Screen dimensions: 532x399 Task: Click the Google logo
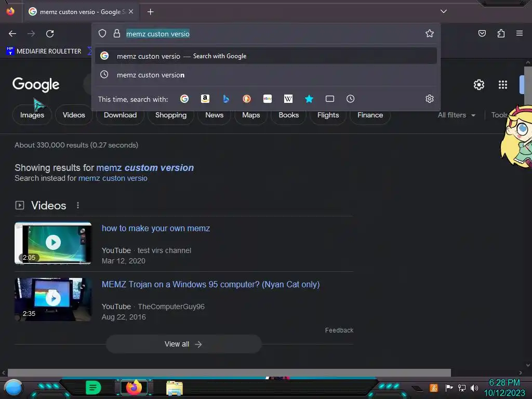coord(36,85)
